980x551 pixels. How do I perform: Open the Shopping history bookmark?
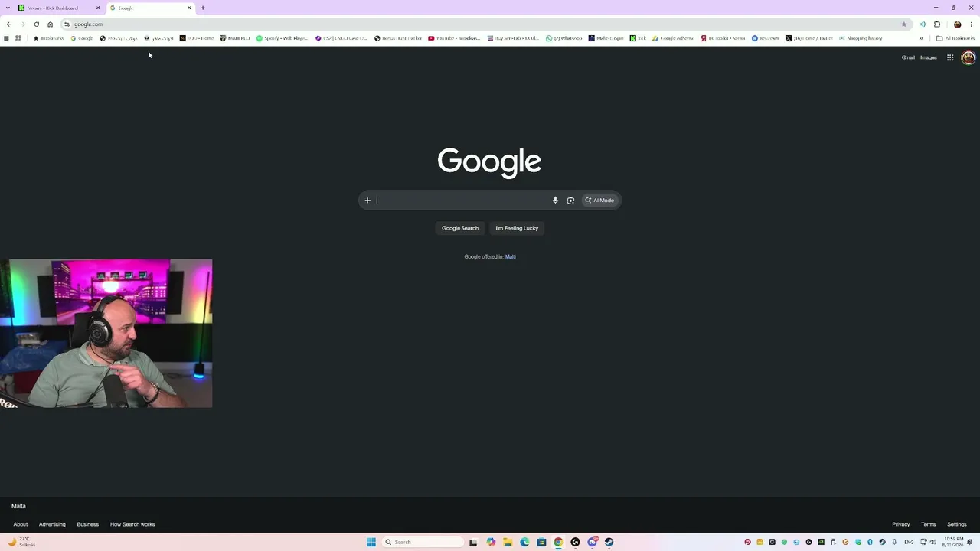861,38
